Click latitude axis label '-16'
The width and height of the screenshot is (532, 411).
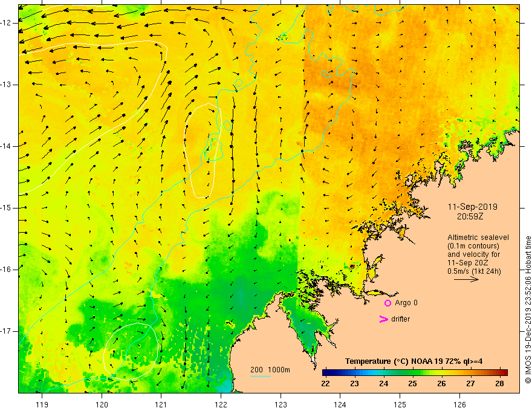pyautogui.click(x=7, y=270)
